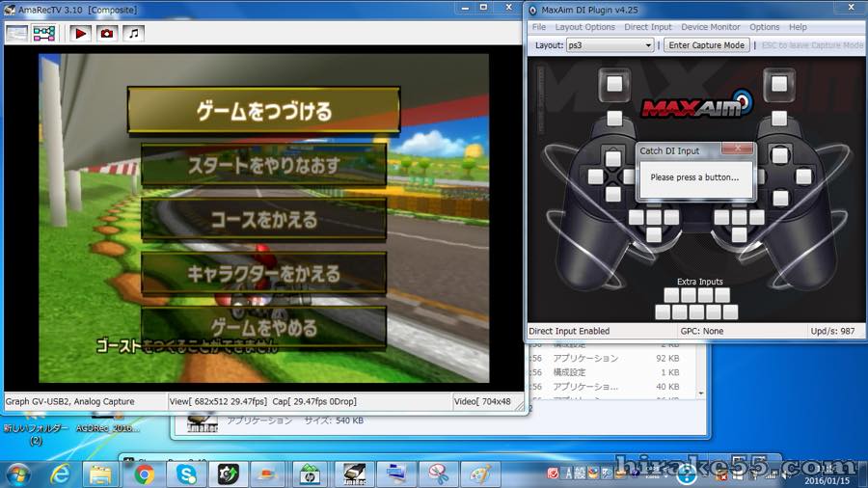Image resolution: width=868 pixels, height=488 pixels.
Task: Click the captured game video preview in AmaRecTV
Action: tap(264, 218)
